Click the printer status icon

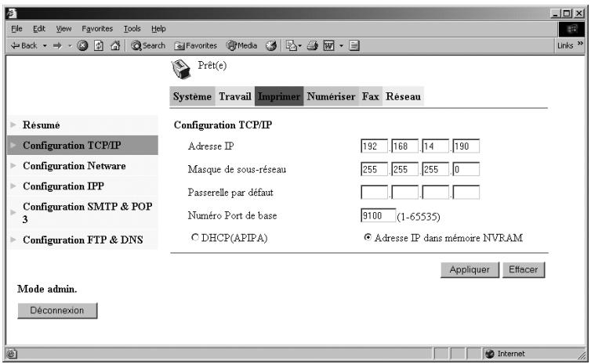181,69
